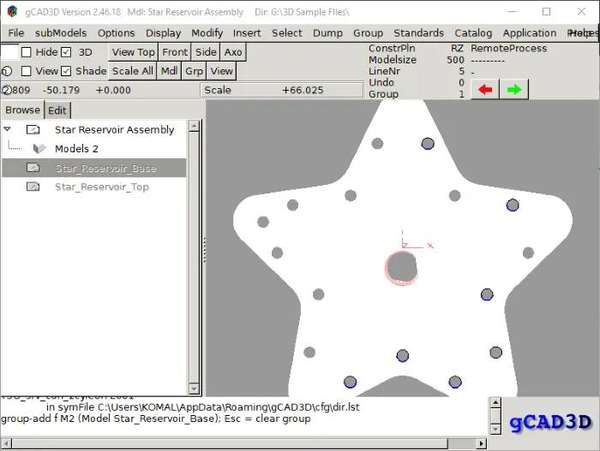The width and height of the screenshot is (600, 451).
Task: Click the green redo arrow icon
Action: point(514,90)
